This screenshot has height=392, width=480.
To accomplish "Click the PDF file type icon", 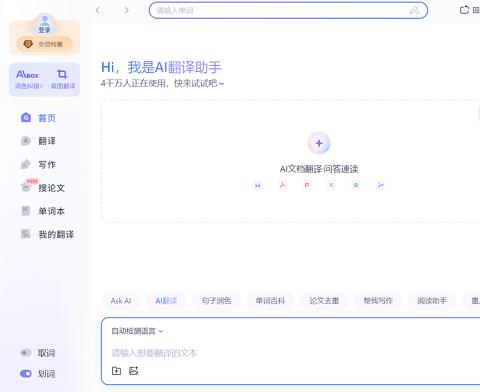I will (282, 185).
